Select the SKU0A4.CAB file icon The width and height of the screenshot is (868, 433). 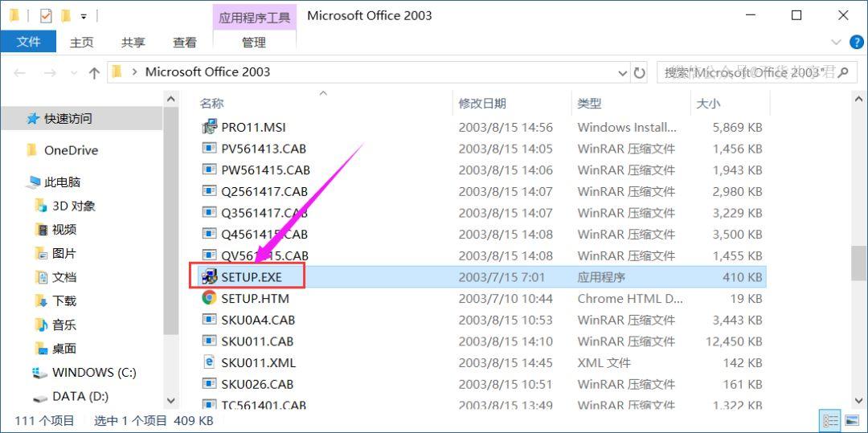[x=209, y=320]
